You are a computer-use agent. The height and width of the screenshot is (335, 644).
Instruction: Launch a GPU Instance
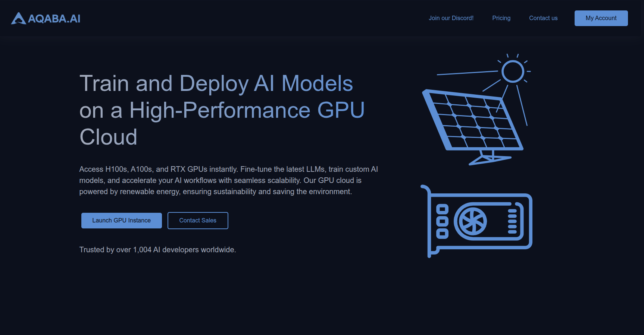tap(121, 221)
